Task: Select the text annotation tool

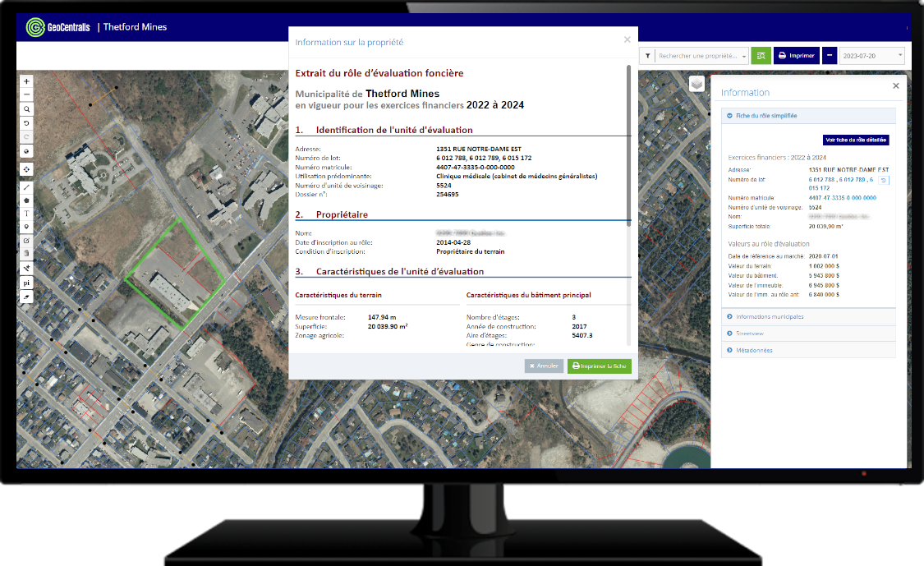Action: [26, 214]
